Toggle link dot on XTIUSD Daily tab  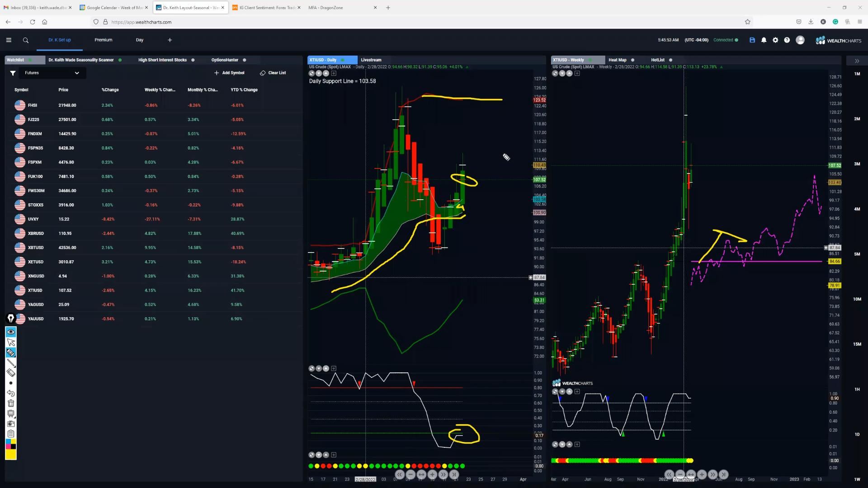343,60
